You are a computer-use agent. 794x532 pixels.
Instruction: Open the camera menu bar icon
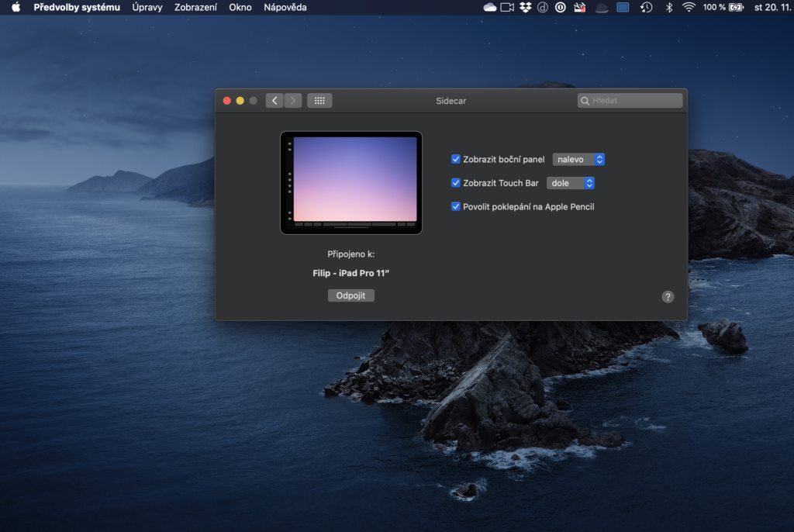pos(507,7)
